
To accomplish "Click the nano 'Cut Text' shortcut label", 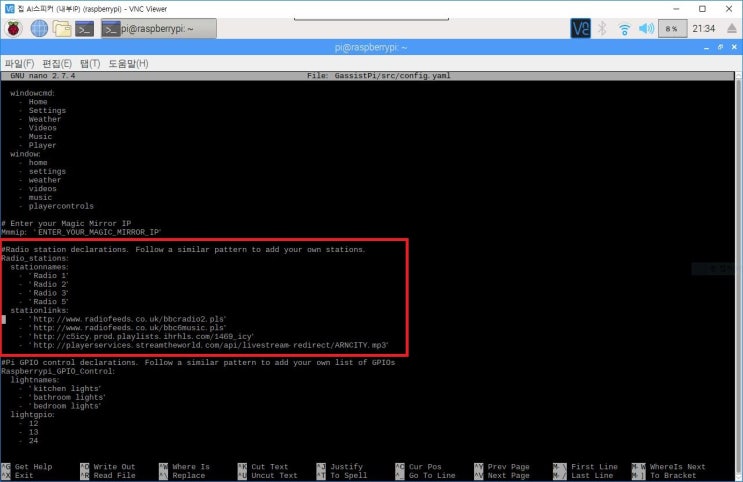I will click(270, 467).
